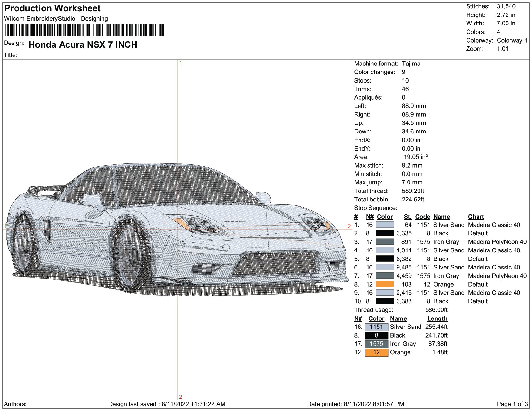
Task: Click the Total thread value 589.29ft
Action: click(x=413, y=191)
